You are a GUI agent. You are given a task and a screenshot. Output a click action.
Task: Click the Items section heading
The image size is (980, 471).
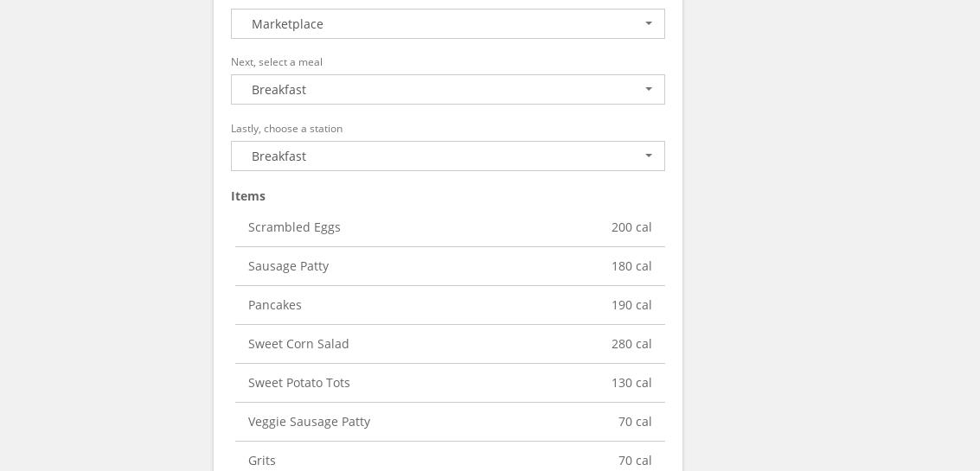tap(248, 196)
